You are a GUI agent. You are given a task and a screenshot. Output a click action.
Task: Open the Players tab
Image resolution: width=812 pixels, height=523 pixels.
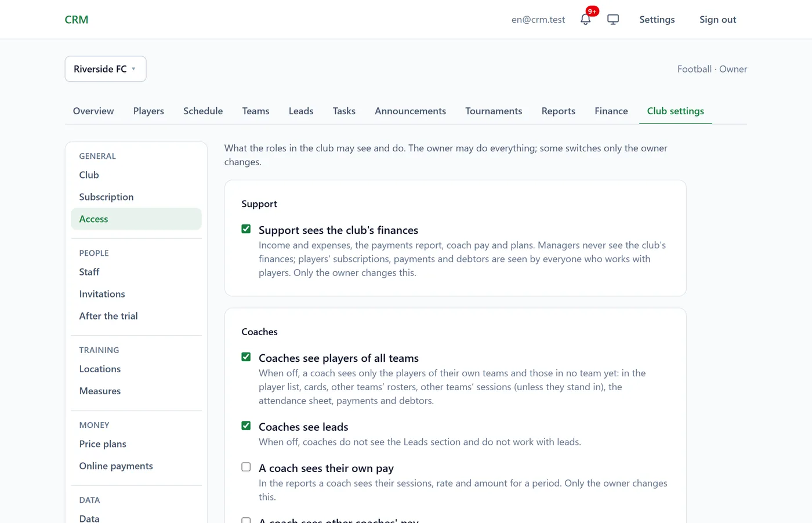tap(148, 111)
